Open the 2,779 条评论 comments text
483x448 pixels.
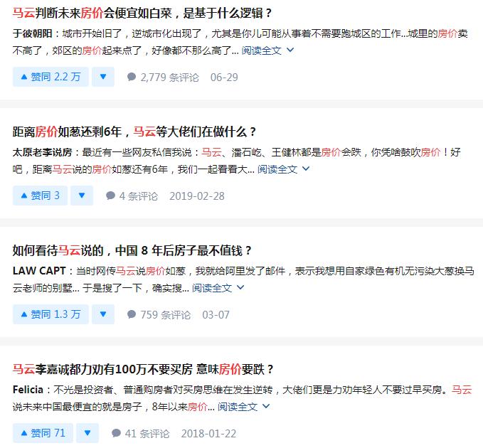pyautogui.click(x=170, y=78)
